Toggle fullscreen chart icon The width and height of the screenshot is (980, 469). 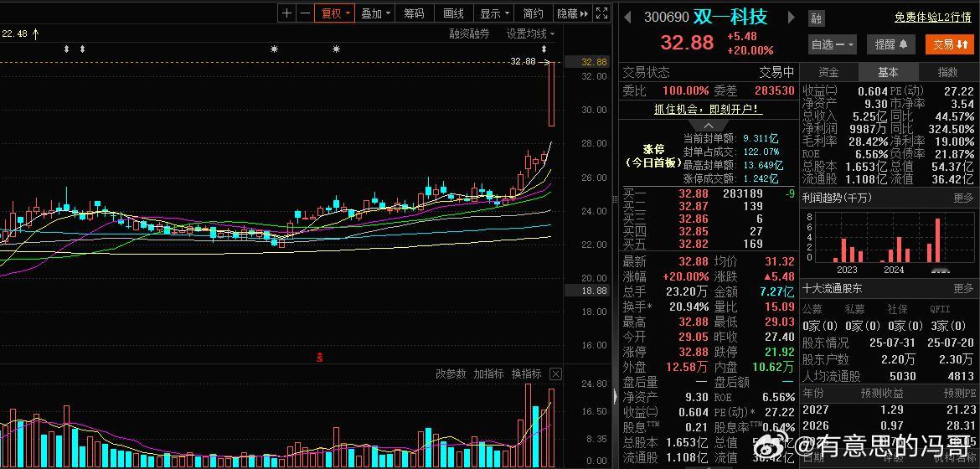601,13
